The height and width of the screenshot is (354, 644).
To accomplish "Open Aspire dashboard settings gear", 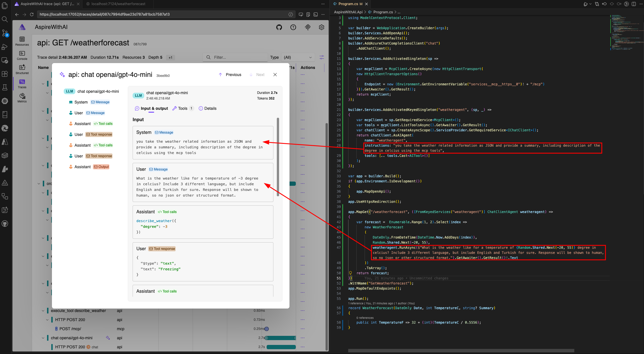I will 322,27.
